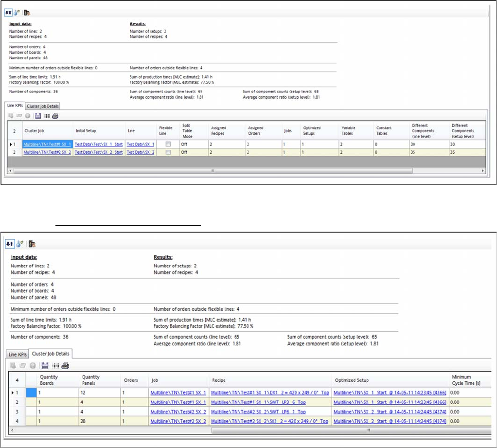This screenshot has height=448, width=497.
Task: Open the SWT_LP3_6_Top recipe link
Action: tap(258, 402)
